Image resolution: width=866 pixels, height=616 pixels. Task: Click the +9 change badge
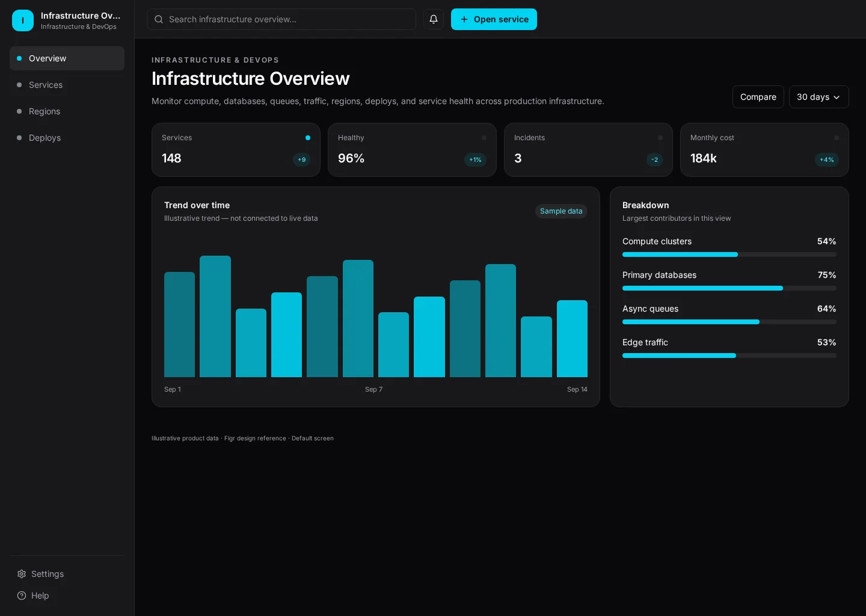point(302,159)
